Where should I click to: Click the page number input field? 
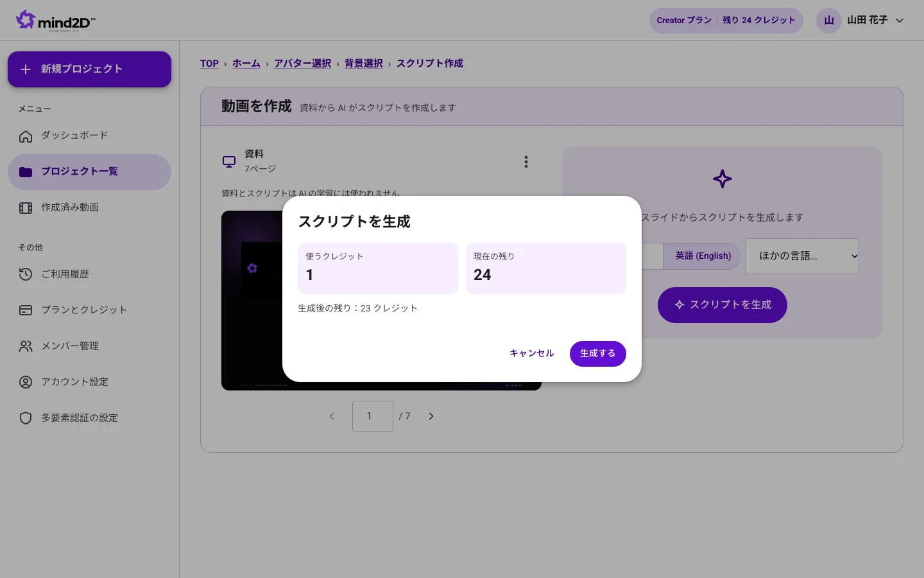coord(373,416)
